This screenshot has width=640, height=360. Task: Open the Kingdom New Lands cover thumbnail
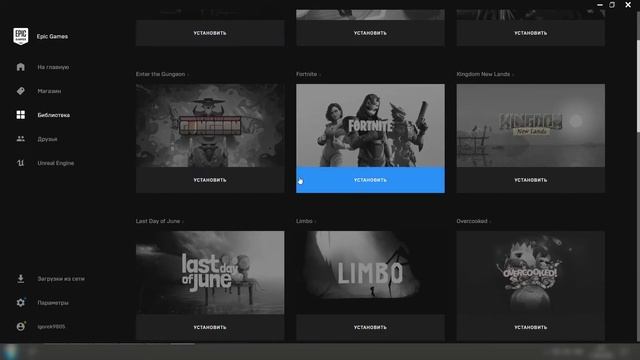[531, 125]
